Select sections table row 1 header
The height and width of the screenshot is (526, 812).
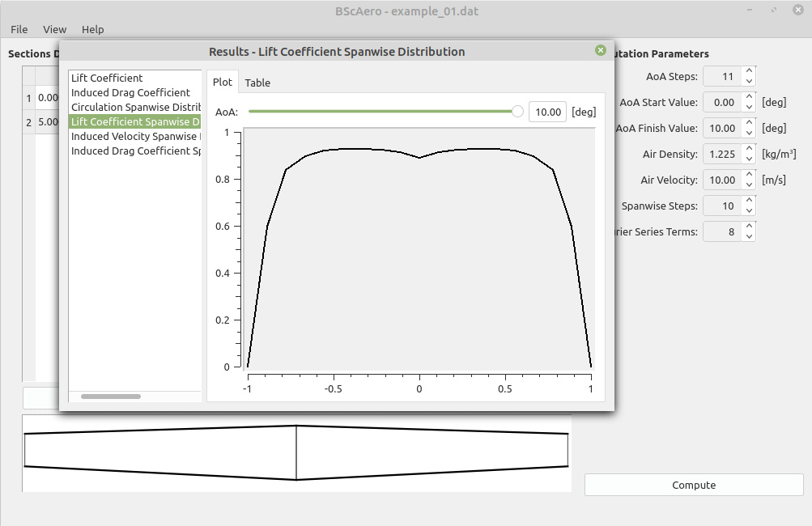coord(28,98)
